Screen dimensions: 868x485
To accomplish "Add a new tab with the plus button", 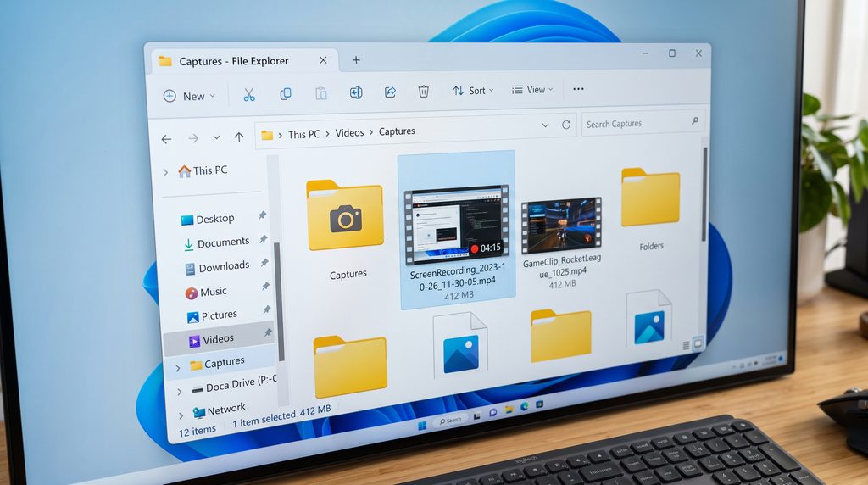I will pyautogui.click(x=356, y=60).
